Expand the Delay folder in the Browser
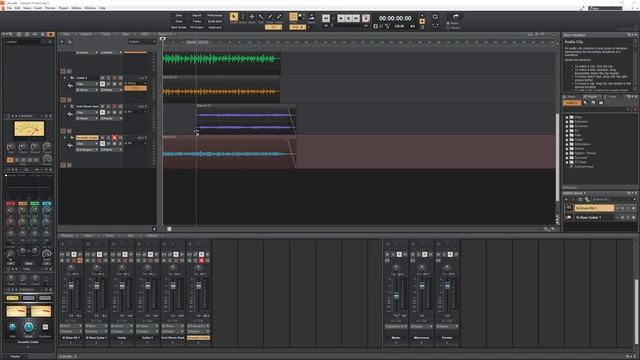 pos(567,117)
